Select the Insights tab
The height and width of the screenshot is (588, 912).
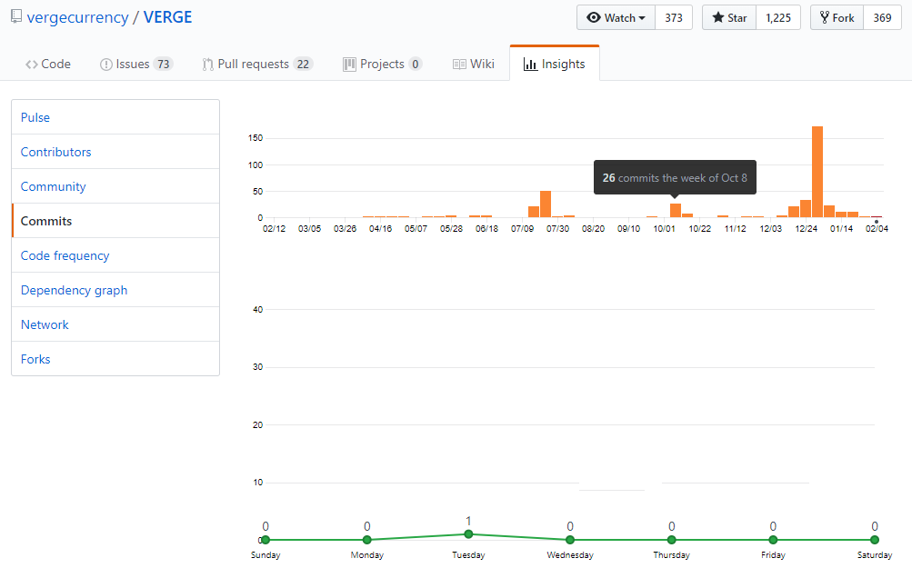coord(555,64)
